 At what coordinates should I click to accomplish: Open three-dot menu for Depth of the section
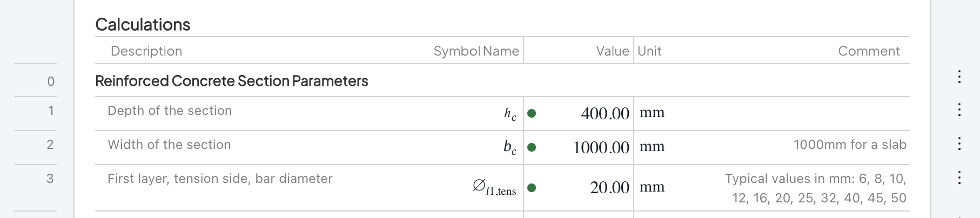pyautogui.click(x=959, y=110)
